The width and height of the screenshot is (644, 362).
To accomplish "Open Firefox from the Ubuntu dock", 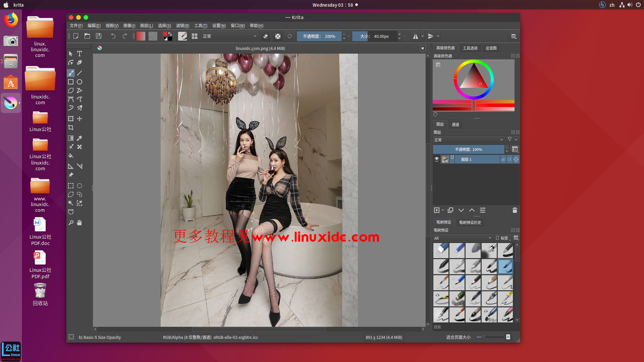I will (x=11, y=20).
